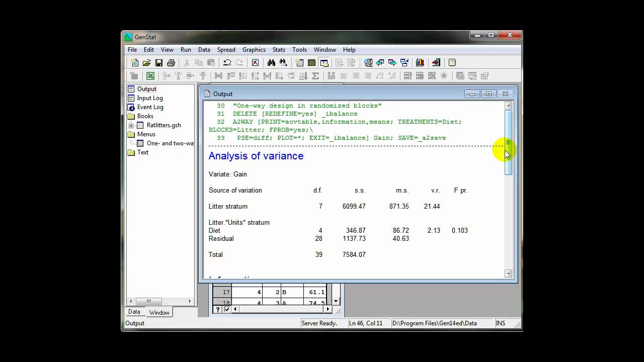Click question mark button in spreadsheet corner
Image resolution: width=644 pixels, height=362 pixels.
tap(217, 309)
